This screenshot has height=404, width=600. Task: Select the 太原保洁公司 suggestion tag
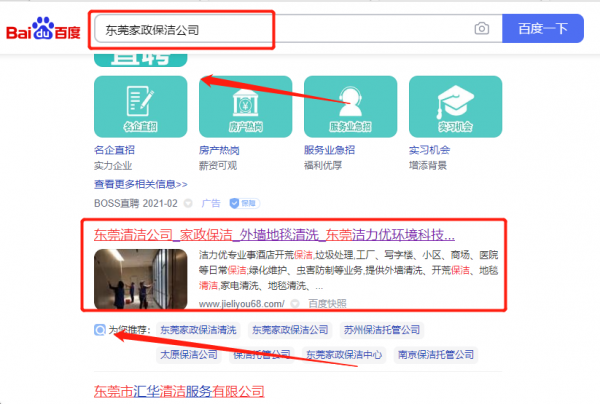pyautogui.click(x=190, y=354)
